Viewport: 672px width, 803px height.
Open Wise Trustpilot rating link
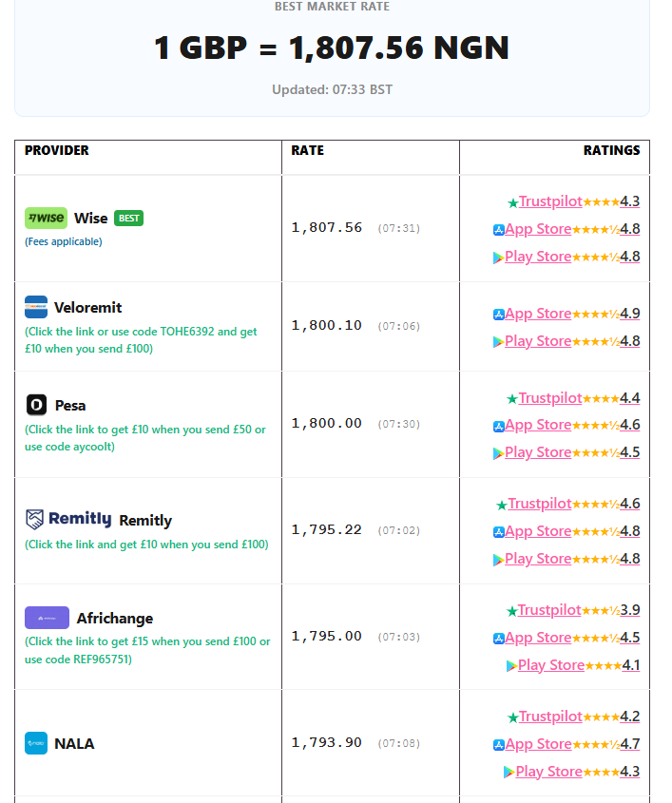pyautogui.click(x=550, y=201)
